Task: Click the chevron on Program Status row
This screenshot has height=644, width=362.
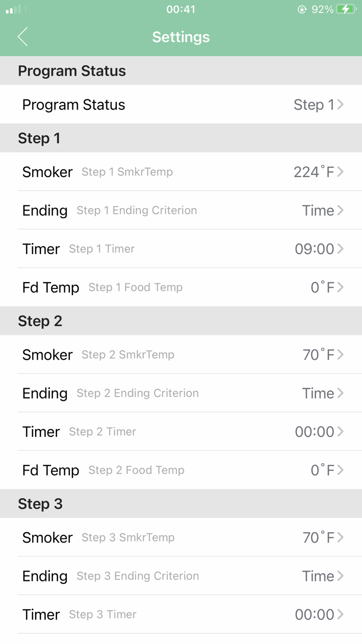Action: pos(341,105)
